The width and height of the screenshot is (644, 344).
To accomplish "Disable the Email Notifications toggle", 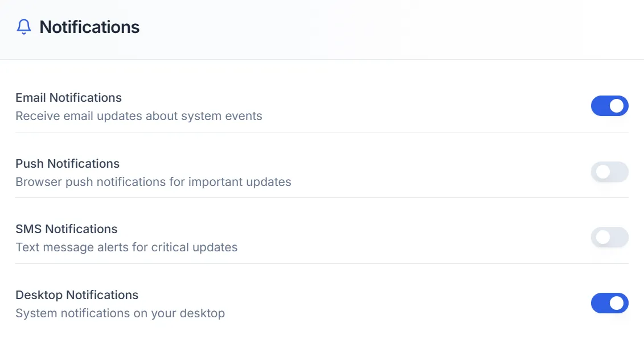I will click(x=609, y=106).
